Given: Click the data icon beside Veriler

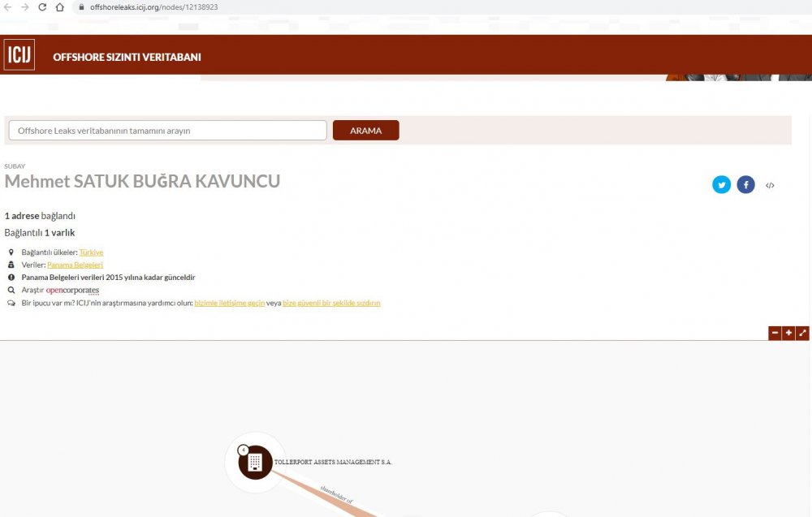Looking at the screenshot, I should (11, 265).
